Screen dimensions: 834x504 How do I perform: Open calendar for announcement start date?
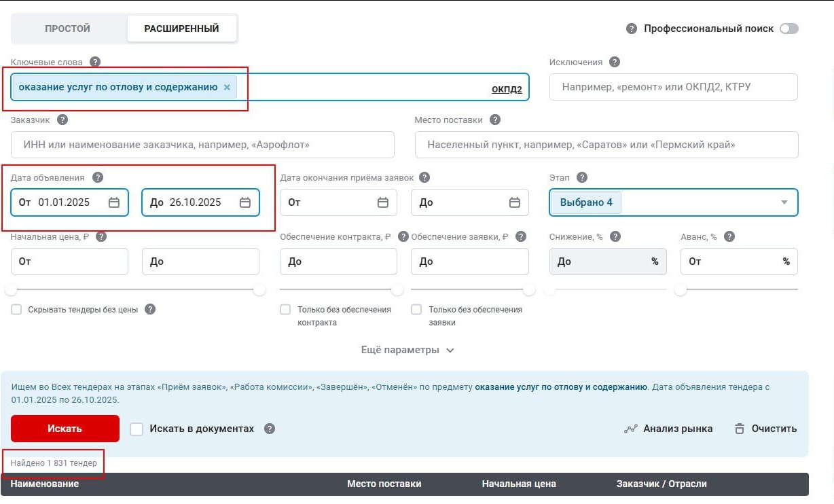(x=114, y=202)
